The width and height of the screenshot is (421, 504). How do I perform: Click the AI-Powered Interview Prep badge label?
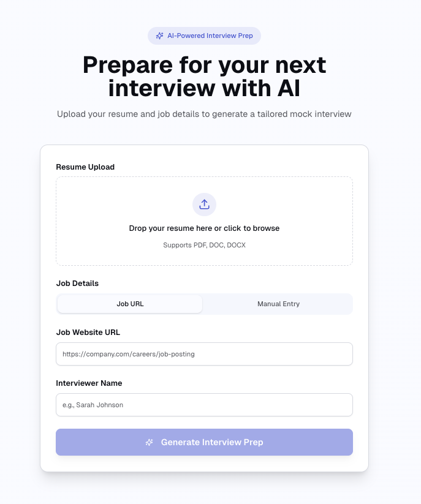coord(210,36)
